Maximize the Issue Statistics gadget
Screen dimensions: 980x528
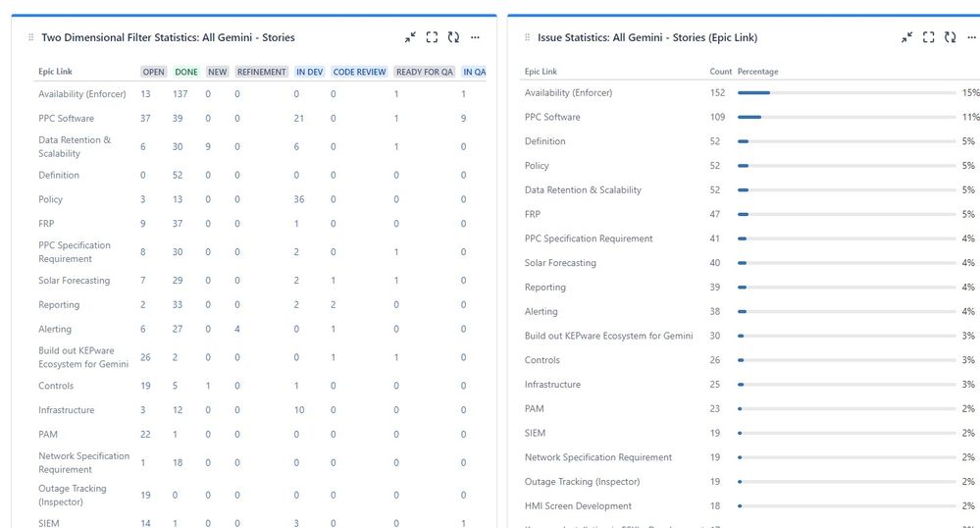coord(929,37)
